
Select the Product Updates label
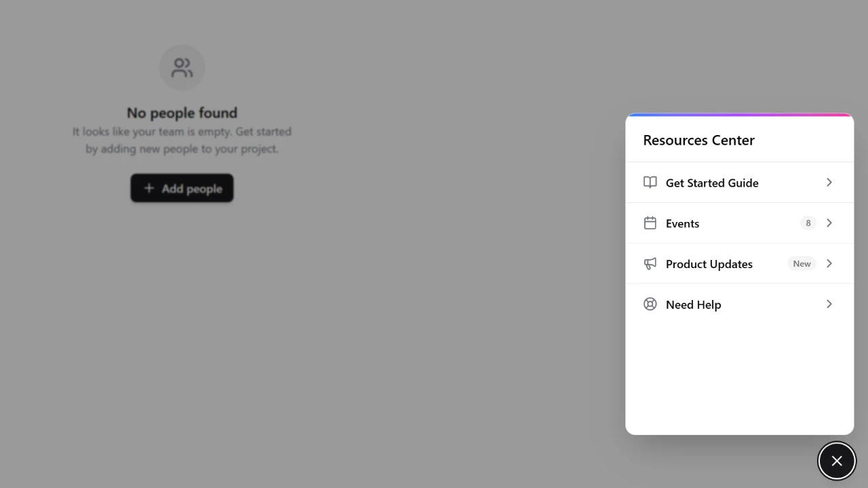click(709, 264)
